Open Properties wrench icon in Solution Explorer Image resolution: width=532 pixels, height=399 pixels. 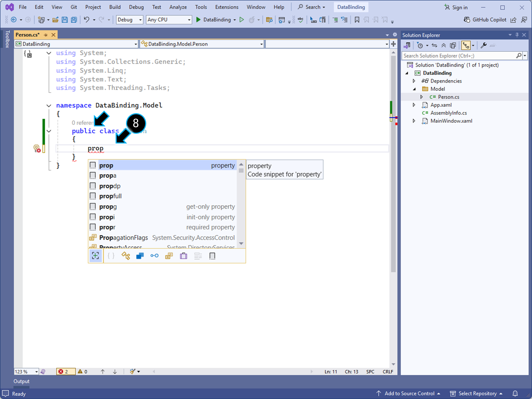[483, 45]
